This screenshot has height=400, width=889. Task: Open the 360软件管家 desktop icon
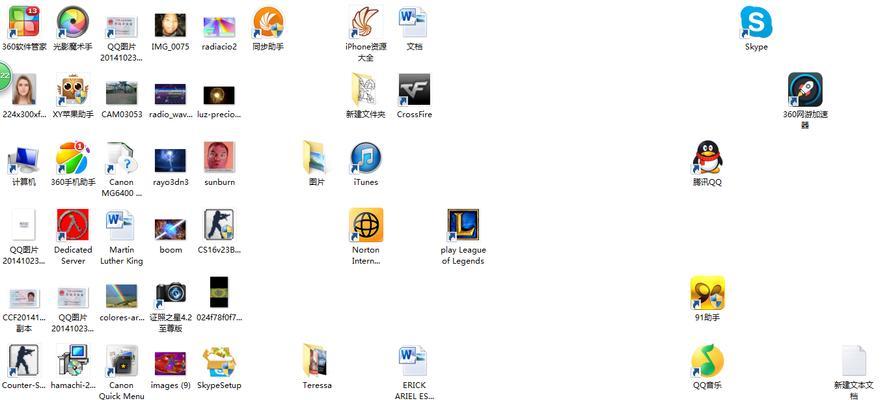[x=24, y=22]
